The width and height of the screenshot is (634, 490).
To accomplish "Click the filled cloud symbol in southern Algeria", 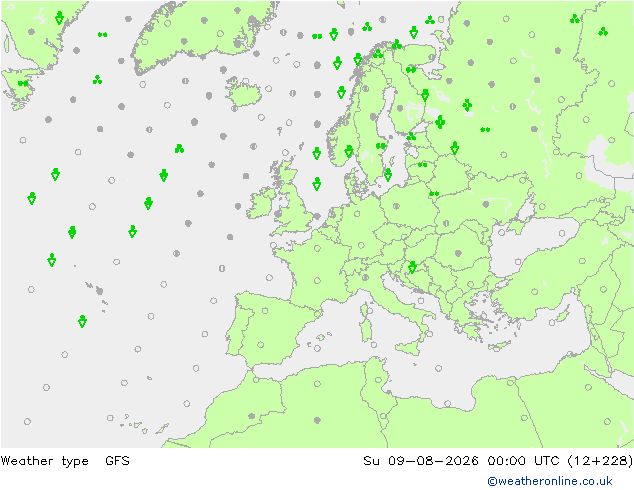I will tap(317, 420).
